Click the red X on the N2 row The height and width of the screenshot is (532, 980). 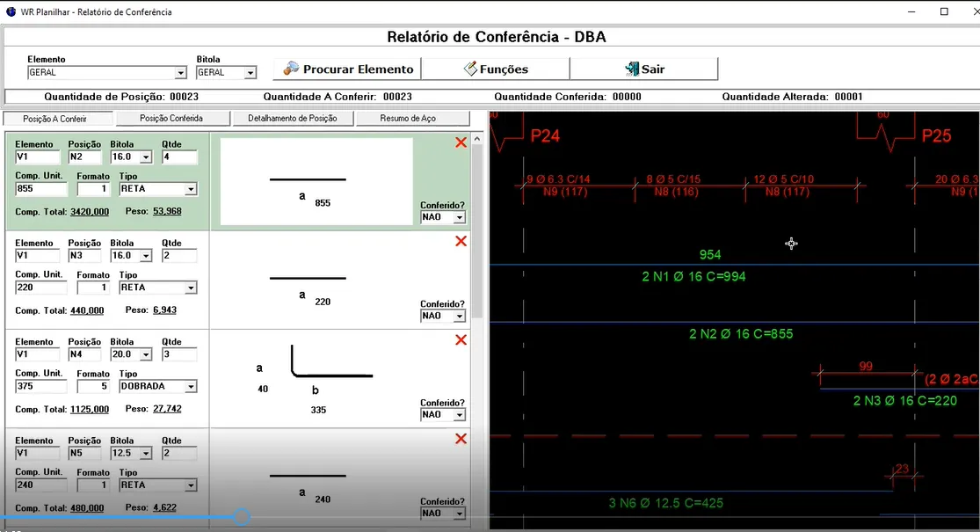tap(461, 142)
